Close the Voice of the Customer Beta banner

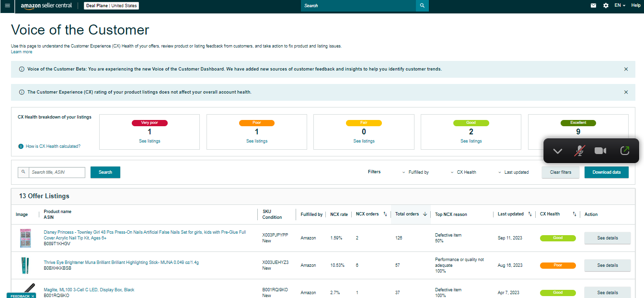click(x=626, y=69)
